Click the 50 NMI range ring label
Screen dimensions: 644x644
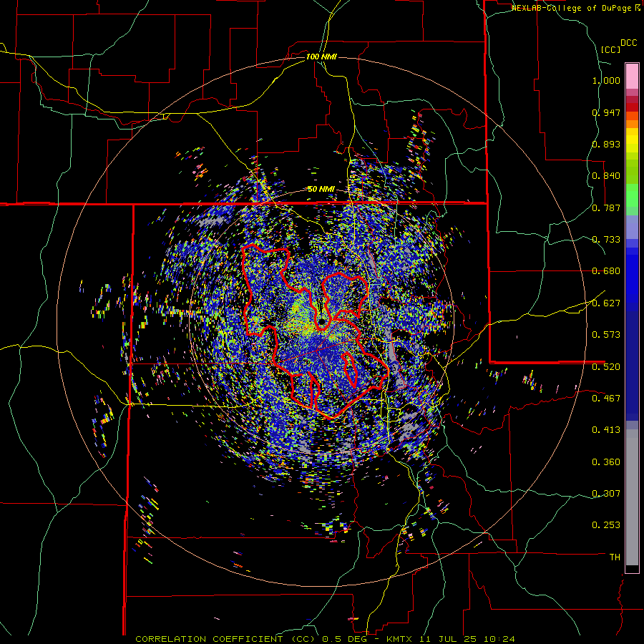click(x=321, y=190)
